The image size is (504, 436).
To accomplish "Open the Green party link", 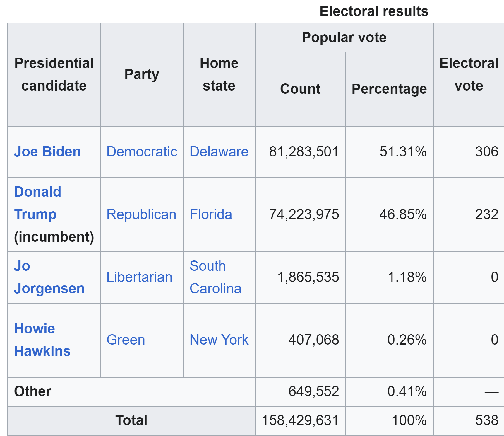I will click(126, 340).
